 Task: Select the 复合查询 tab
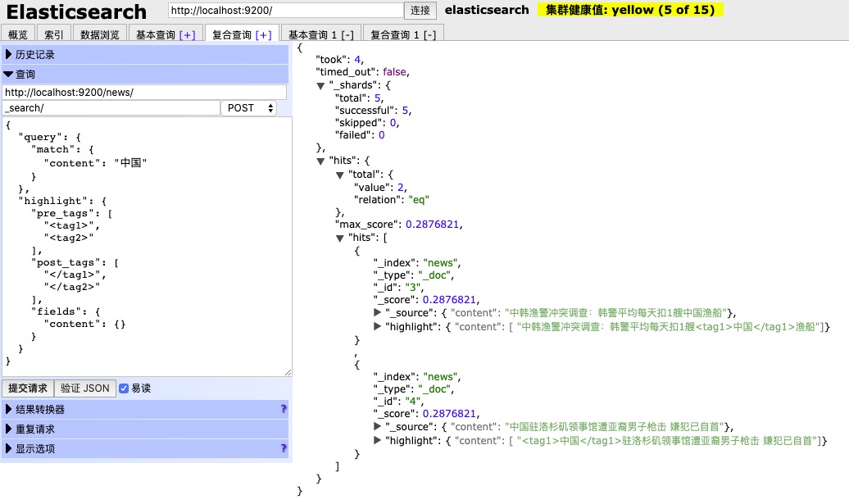[232, 34]
